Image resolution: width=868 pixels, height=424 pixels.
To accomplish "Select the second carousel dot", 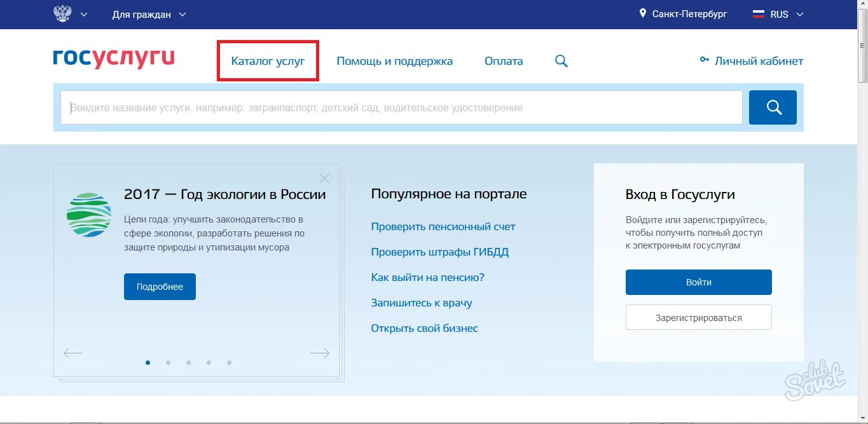I will tap(168, 362).
